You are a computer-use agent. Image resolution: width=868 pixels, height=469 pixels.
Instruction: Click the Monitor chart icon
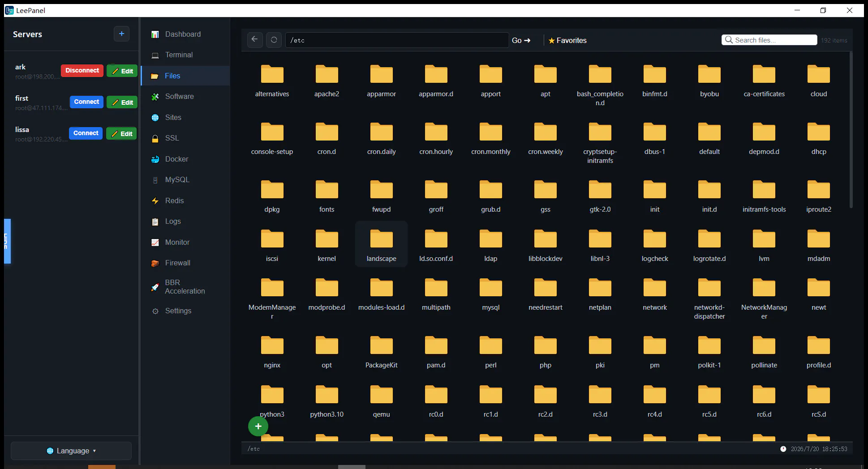155,243
